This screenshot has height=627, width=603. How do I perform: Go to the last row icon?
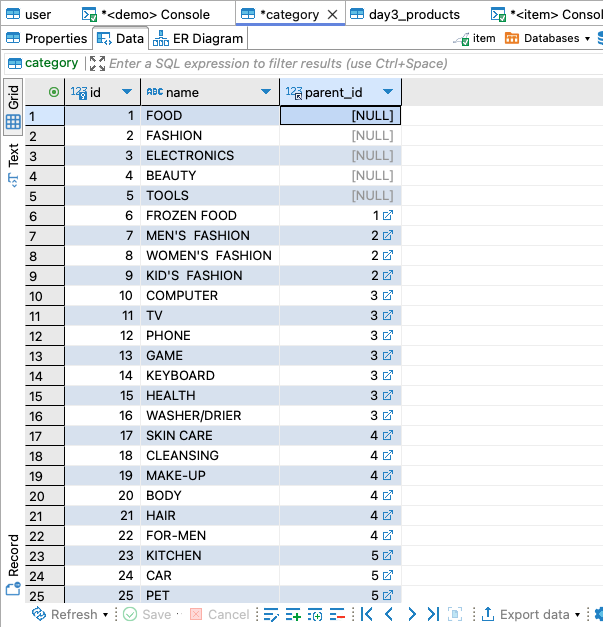(x=433, y=614)
